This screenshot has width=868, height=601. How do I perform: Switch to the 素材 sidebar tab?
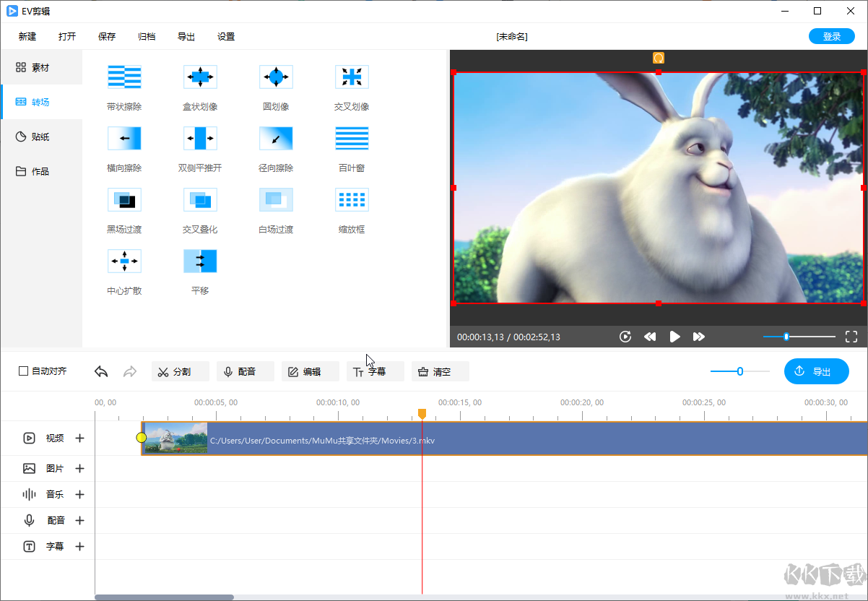41,68
